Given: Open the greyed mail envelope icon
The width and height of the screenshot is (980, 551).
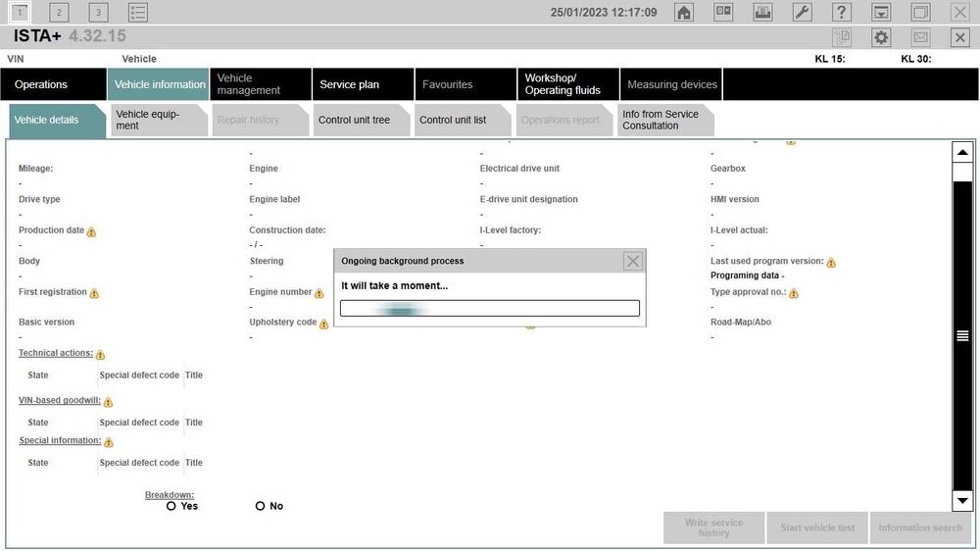Looking at the screenshot, I should pyautogui.click(x=920, y=37).
